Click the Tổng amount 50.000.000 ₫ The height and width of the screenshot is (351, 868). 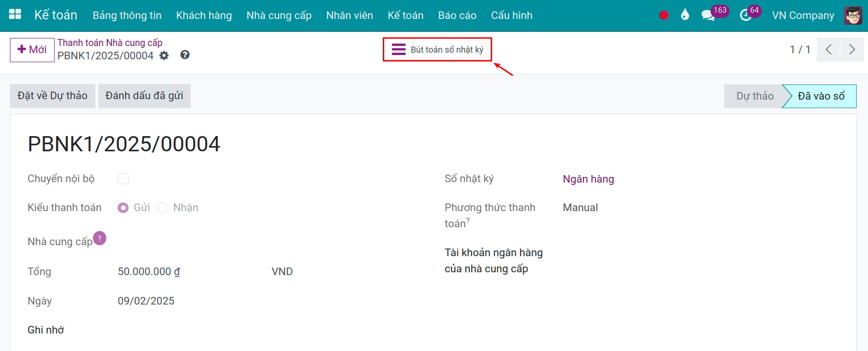(x=149, y=271)
